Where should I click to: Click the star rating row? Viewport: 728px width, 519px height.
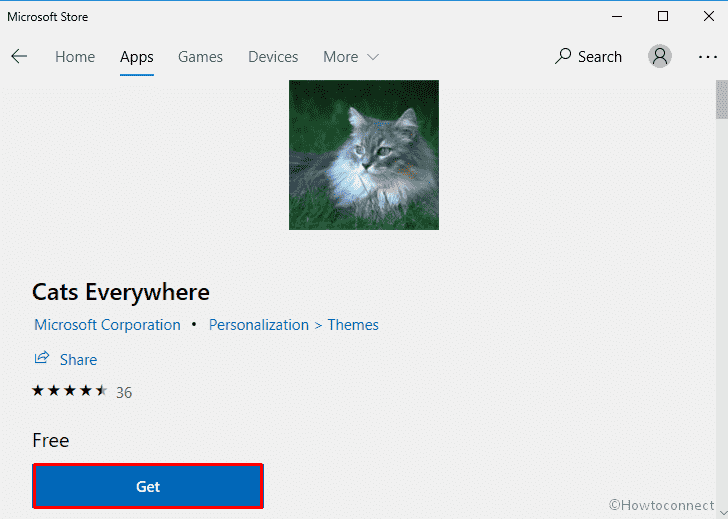70,391
